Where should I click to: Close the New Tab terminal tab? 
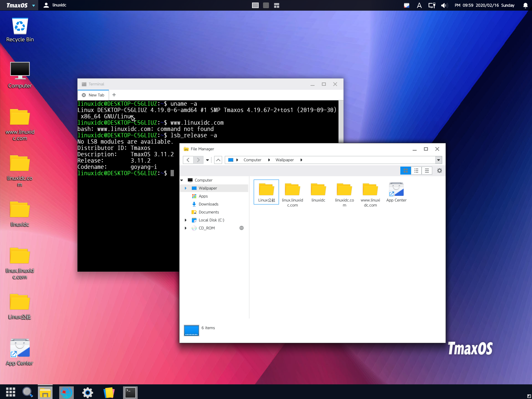84,95
